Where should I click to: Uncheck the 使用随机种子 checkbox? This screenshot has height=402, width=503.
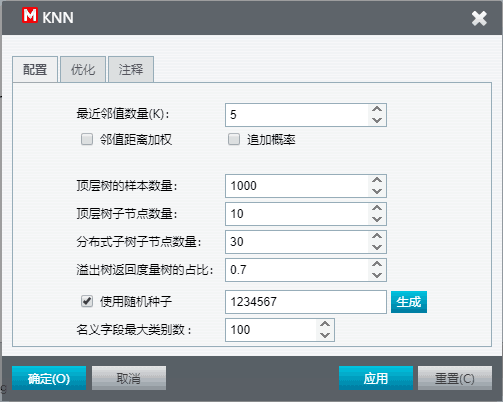[87, 302]
